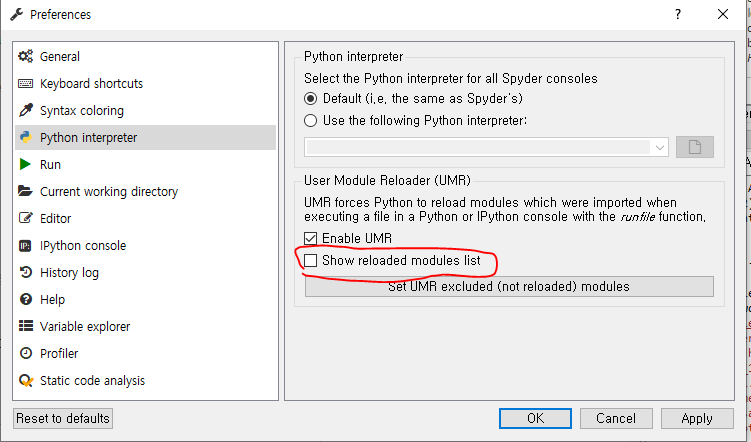751x442 pixels.
Task: Open the Static code analysis section
Action: pos(92,380)
